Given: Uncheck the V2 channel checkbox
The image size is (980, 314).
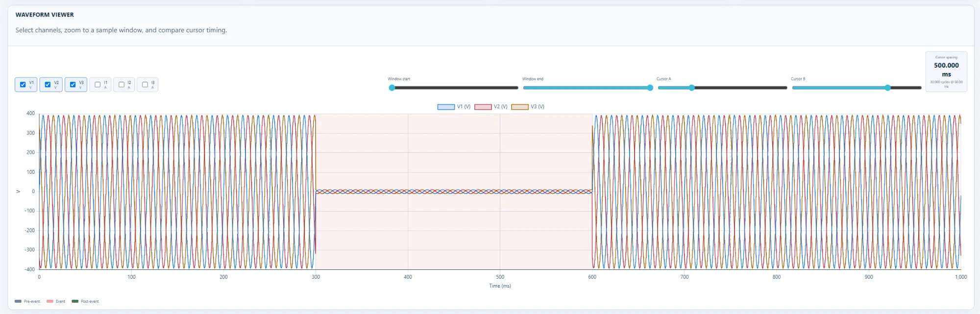Looking at the screenshot, I should 48,85.
